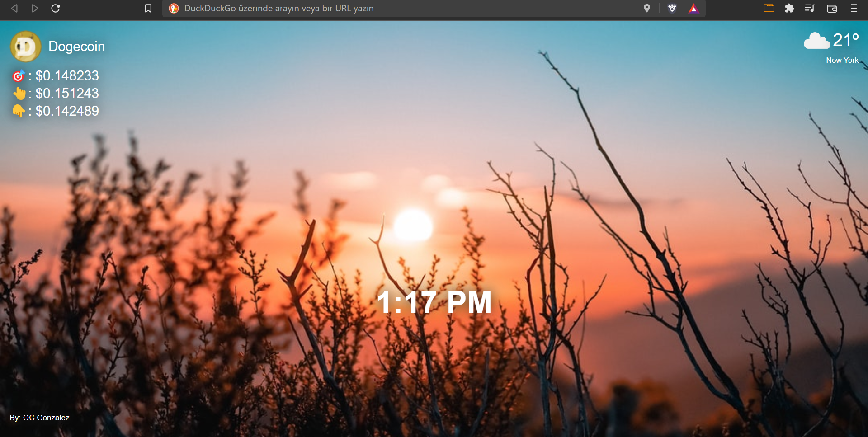Click the high price $0.151243
The height and width of the screenshot is (437, 868).
tap(67, 93)
